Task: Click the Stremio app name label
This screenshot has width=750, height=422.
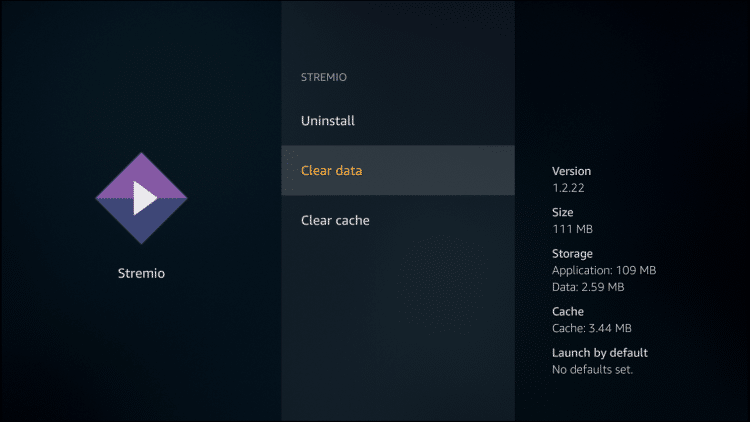Action: (x=141, y=273)
